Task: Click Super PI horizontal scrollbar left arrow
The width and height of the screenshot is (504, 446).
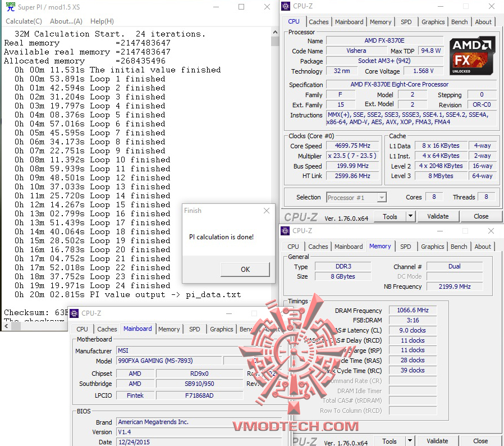Action: pyautogui.click(x=6, y=326)
